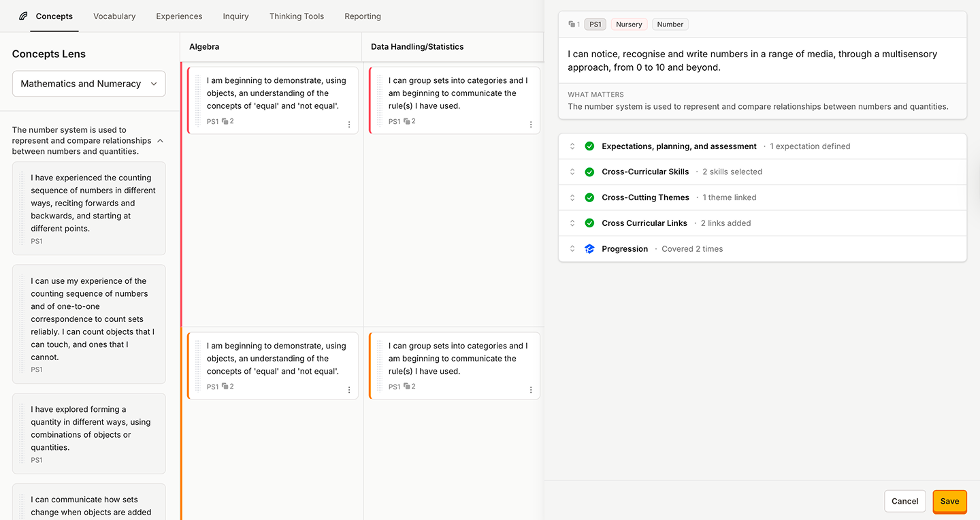Image resolution: width=980 pixels, height=520 pixels.
Task: Select the 'explored forming a quantity' concept card
Action: [x=89, y=433]
